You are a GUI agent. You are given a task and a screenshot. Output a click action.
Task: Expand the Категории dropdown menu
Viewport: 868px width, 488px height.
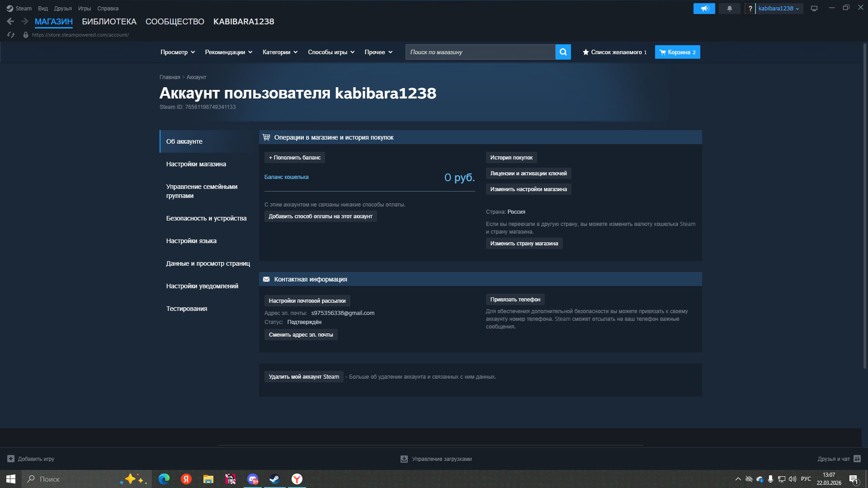[280, 52]
